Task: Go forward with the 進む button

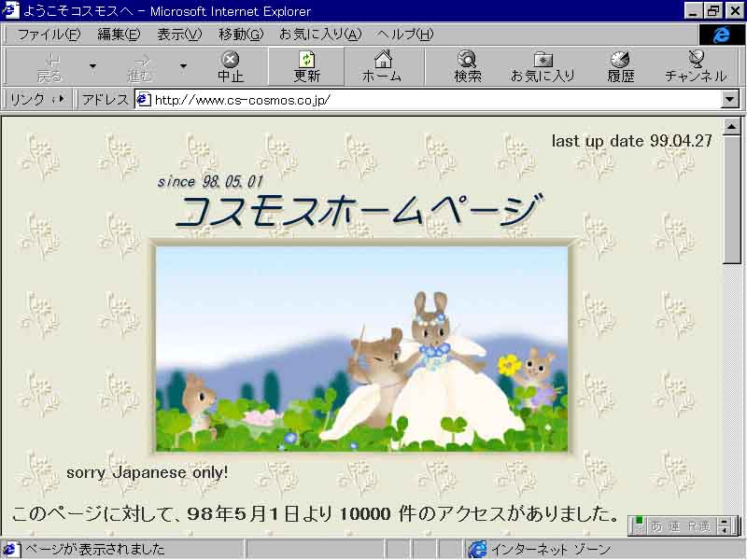Action: (x=139, y=66)
